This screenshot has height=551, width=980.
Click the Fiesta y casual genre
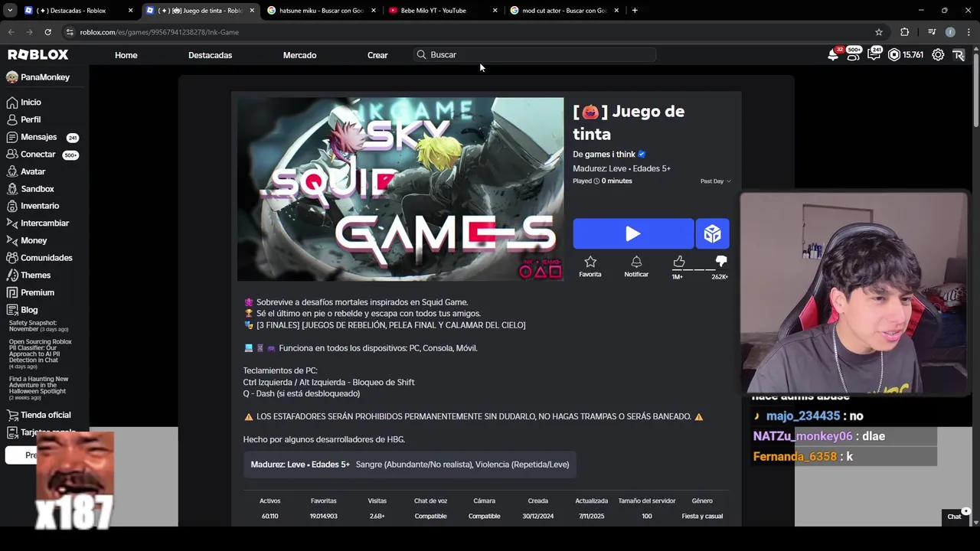702,517
